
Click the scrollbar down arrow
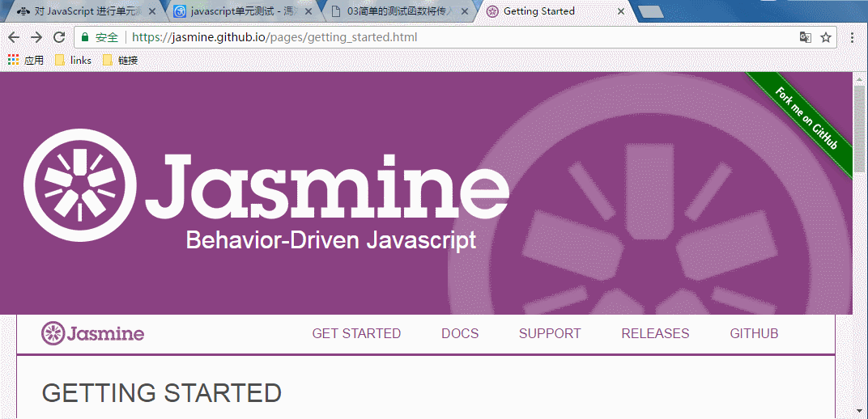(x=859, y=412)
